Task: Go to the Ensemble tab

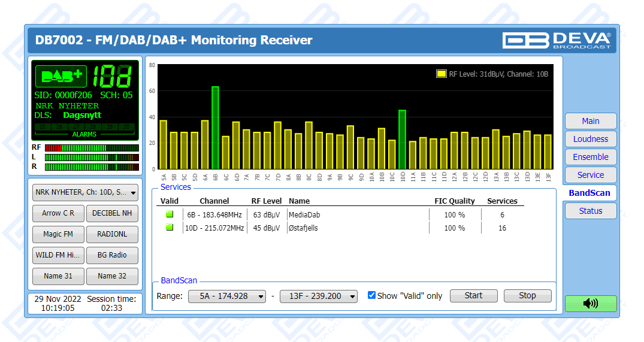Action: (590, 157)
